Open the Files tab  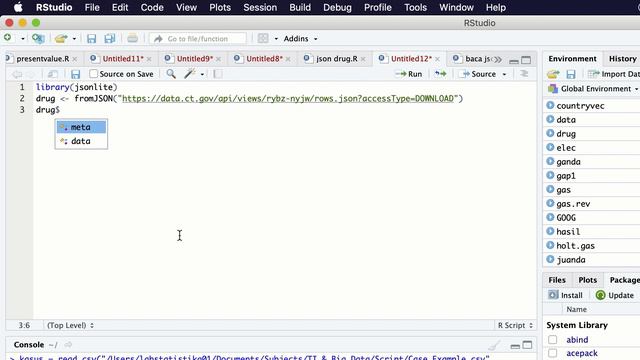click(557, 280)
